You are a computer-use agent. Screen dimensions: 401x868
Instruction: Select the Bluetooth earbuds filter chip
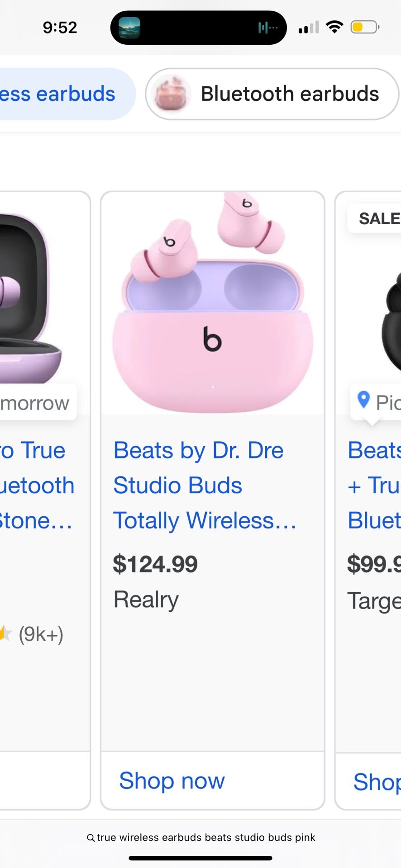pos(290,94)
